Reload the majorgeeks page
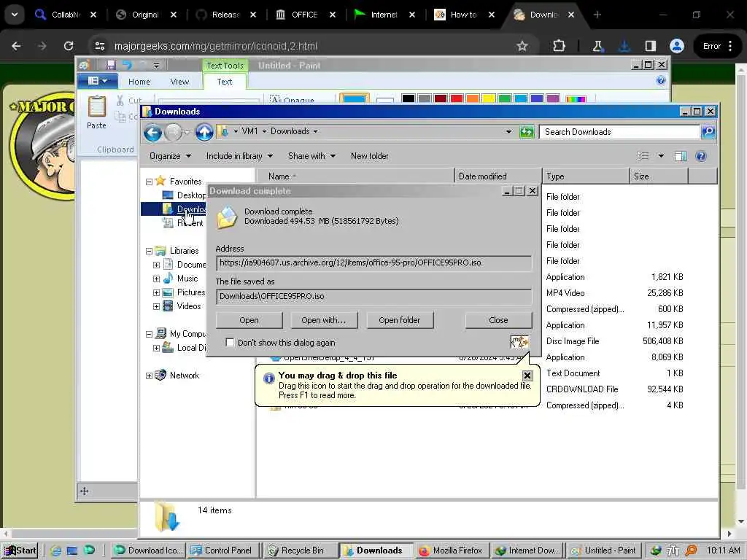Screen dimensions: 747x560 click(69, 46)
